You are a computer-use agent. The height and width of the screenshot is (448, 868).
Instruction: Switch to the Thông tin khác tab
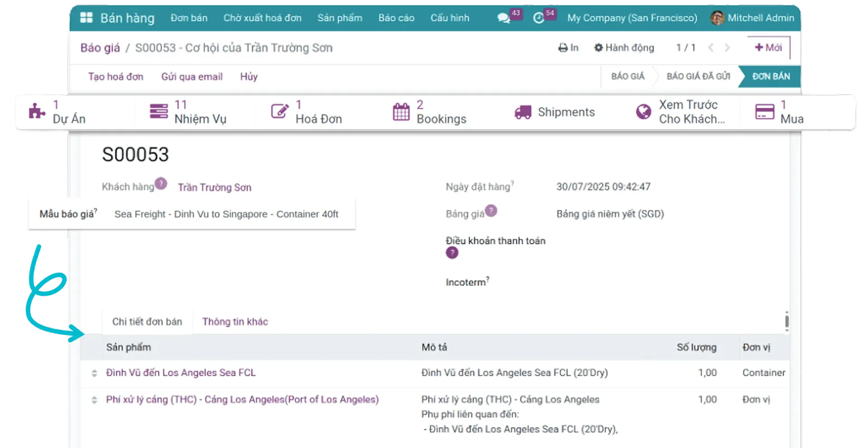point(235,321)
